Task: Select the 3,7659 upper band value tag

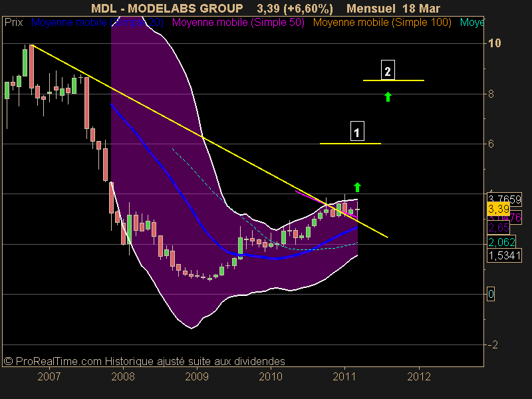Action: (x=504, y=199)
